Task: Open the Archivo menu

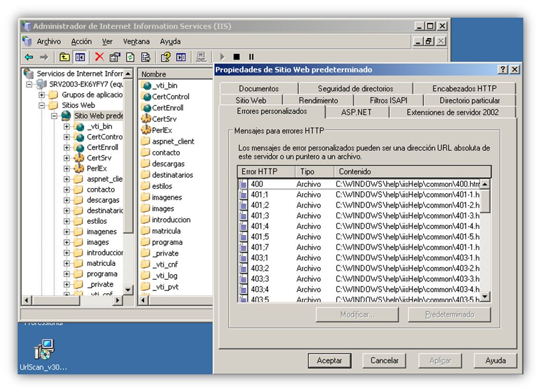Action: [49, 42]
